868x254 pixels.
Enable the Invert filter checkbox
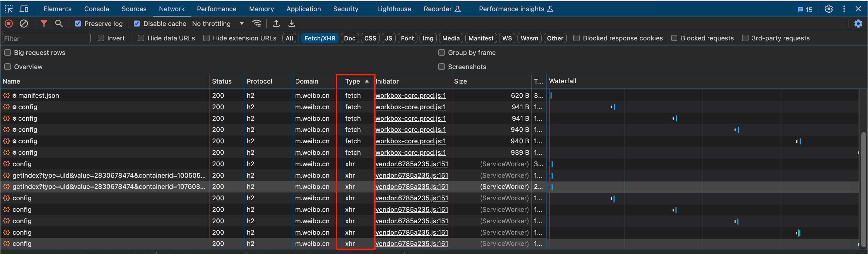tap(101, 38)
